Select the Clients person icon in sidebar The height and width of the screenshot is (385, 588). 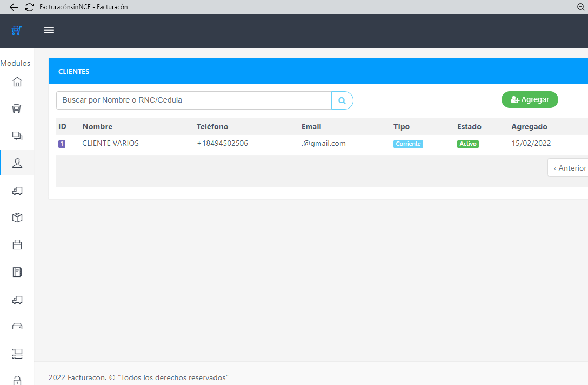[x=17, y=163]
